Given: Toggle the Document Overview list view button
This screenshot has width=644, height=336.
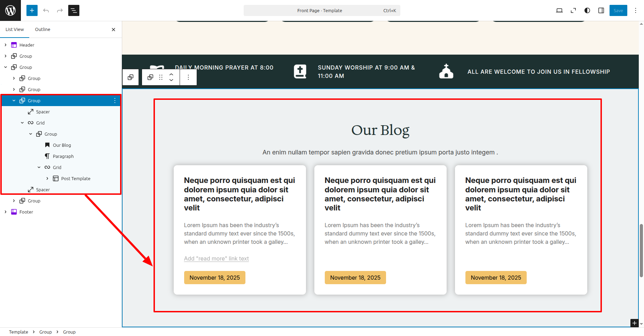Looking at the screenshot, I should (74, 10).
